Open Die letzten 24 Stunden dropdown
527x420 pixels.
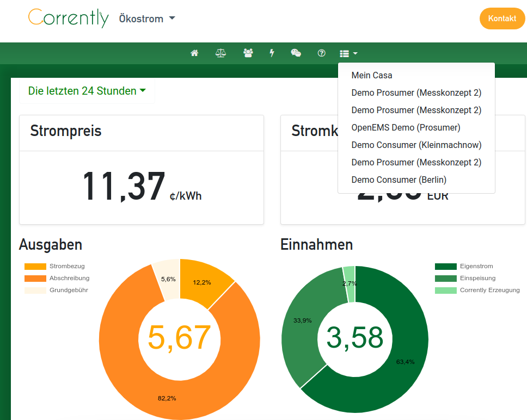(87, 91)
